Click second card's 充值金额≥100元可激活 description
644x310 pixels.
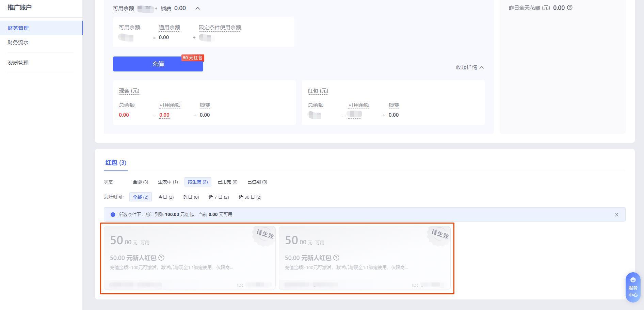346,267
